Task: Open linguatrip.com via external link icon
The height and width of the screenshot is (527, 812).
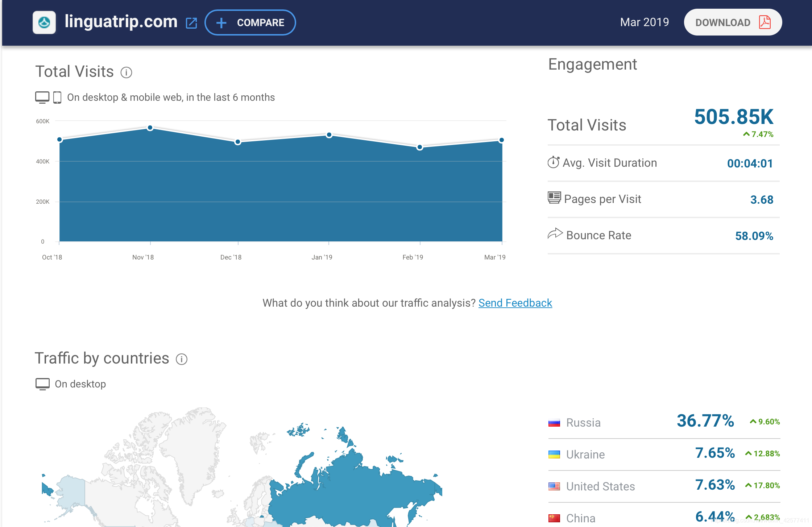Action: point(191,23)
